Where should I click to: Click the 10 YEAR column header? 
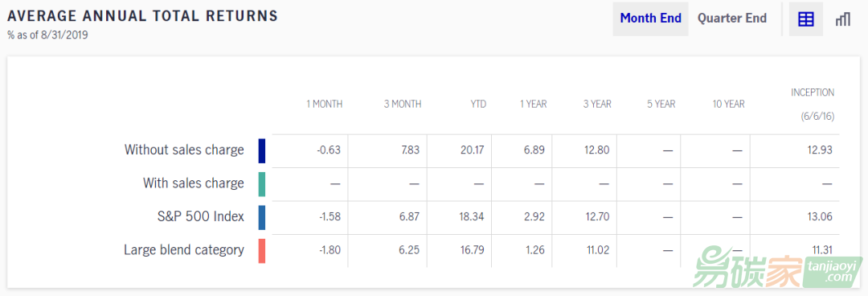pos(728,105)
